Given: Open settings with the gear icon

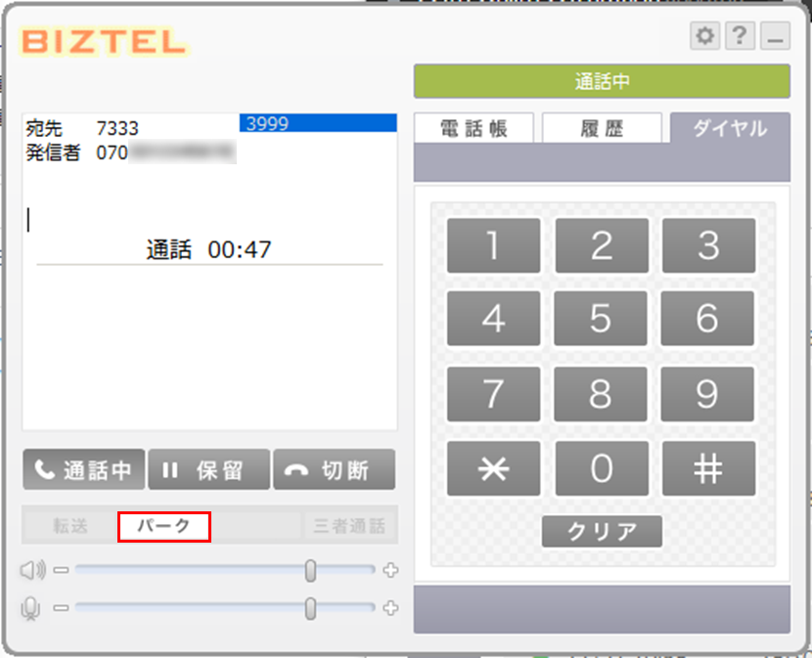Looking at the screenshot, I should [704, 36].
